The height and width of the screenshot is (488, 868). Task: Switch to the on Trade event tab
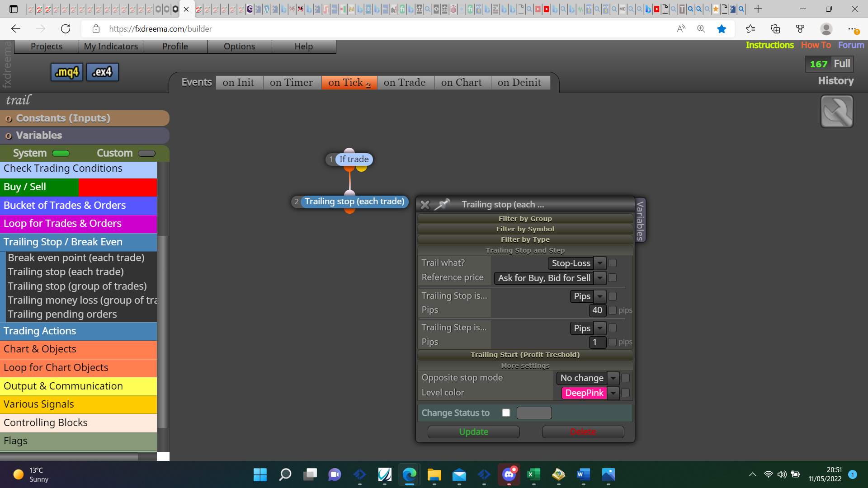pyautogui.click(x=405, y=83)
